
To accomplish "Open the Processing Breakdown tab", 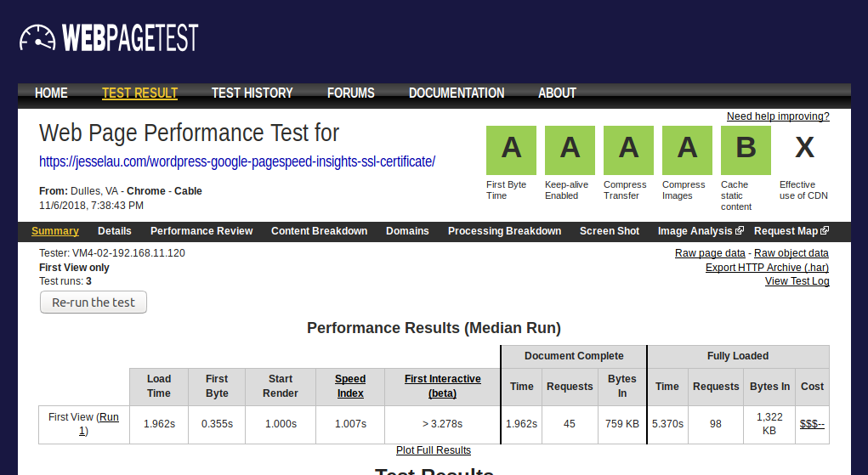I will pos(504,231).
